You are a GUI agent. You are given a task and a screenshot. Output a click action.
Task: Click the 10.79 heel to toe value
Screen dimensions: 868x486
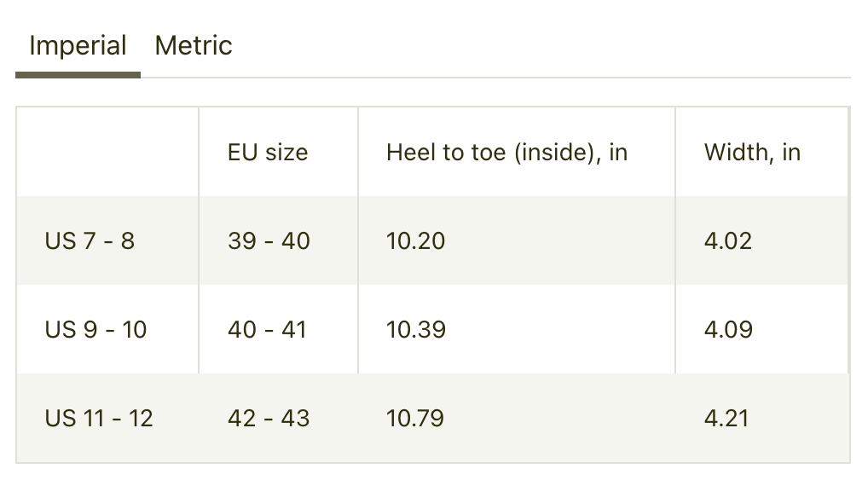click(x=415, y=419)
